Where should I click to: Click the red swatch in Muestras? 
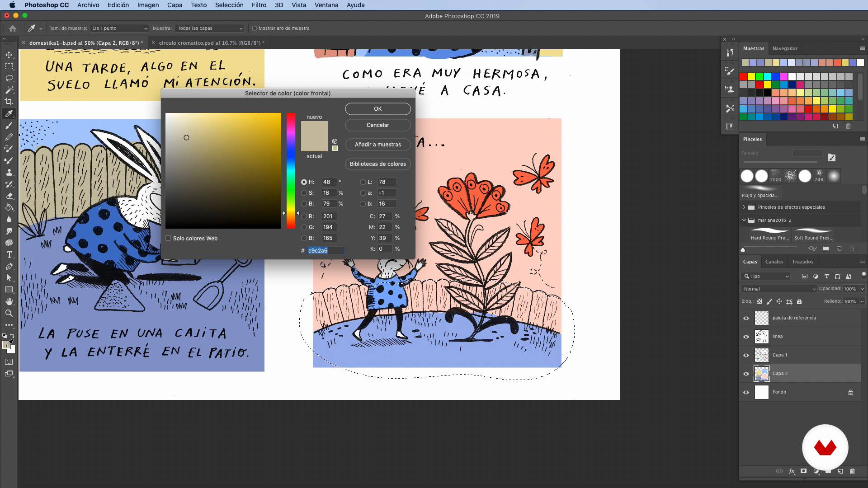(743, 76)
